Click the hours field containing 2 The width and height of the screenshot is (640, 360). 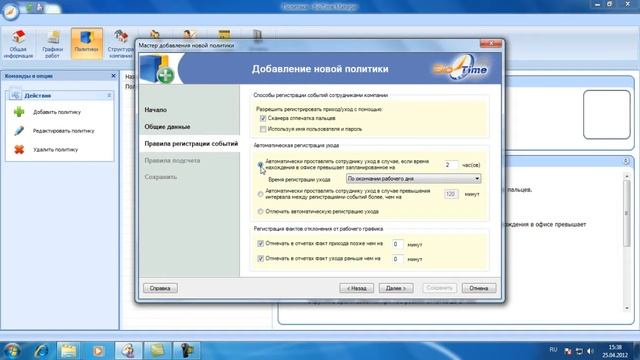coord(451,165)
